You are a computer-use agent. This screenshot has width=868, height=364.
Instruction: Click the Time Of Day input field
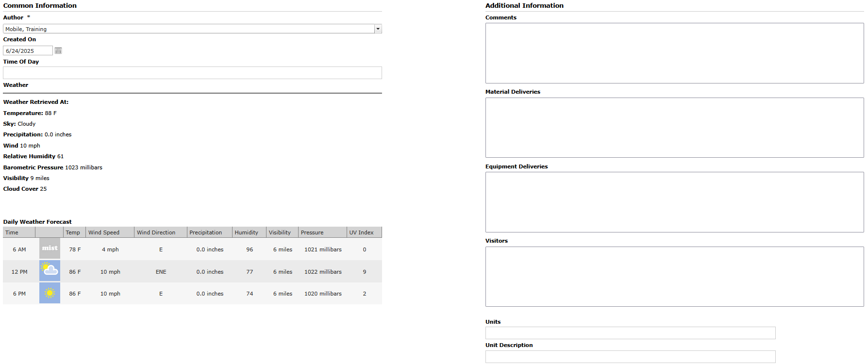[x=192, y=73]
